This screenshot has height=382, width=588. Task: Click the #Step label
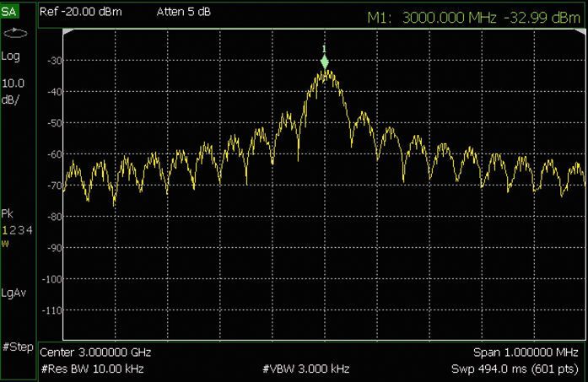click(18, 347)
